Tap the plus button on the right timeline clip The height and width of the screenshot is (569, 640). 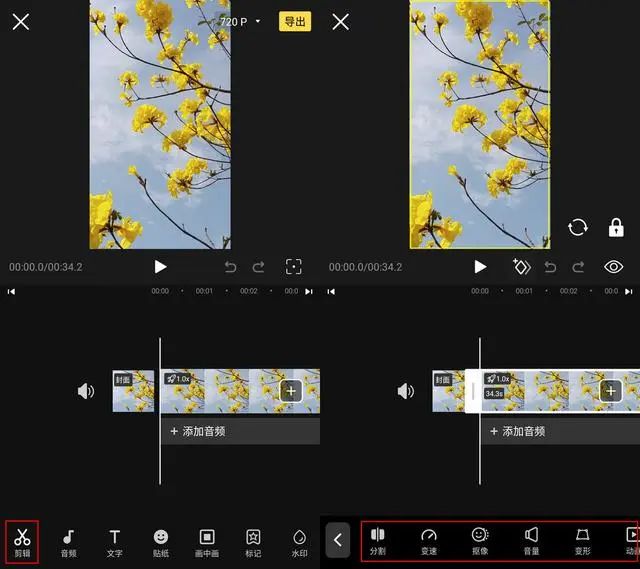tap(611, 391)
